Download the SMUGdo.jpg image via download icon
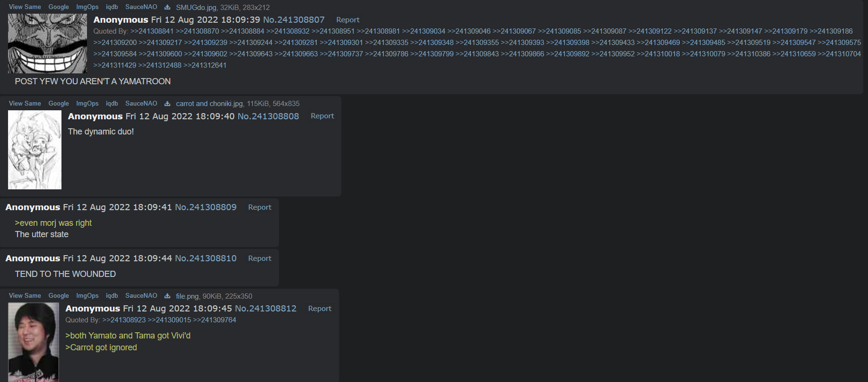Image resolution: width=868 pixels, height=382 pixels. (x=167, y=7)
